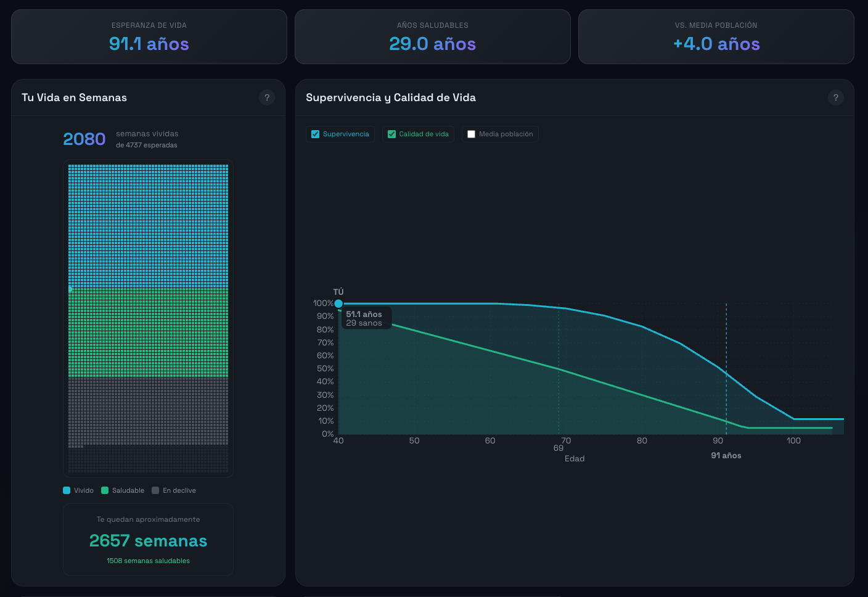Select the Vs. media población card

click(716, 36)
